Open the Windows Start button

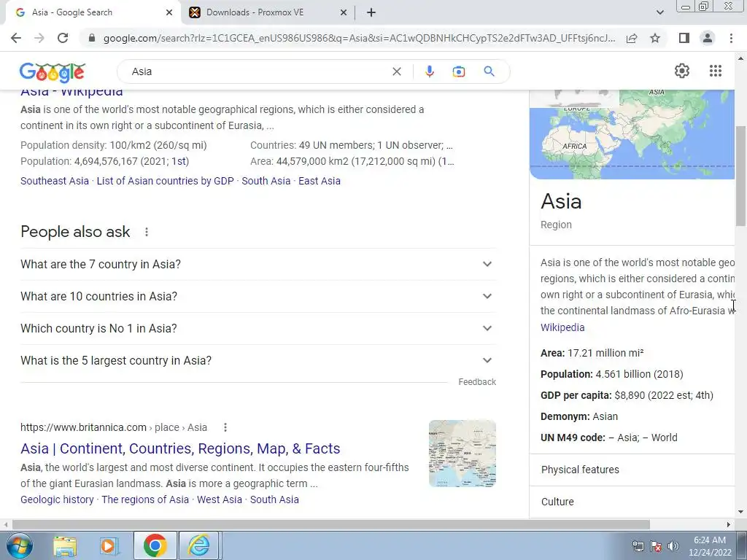tap(18, 545)
